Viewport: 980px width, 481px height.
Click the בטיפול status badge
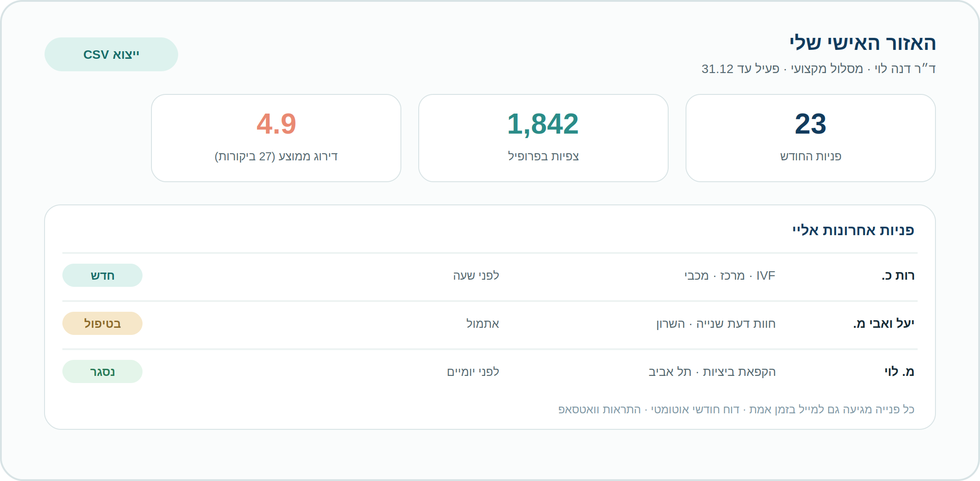pyautogui.click(x=102, y=323)
